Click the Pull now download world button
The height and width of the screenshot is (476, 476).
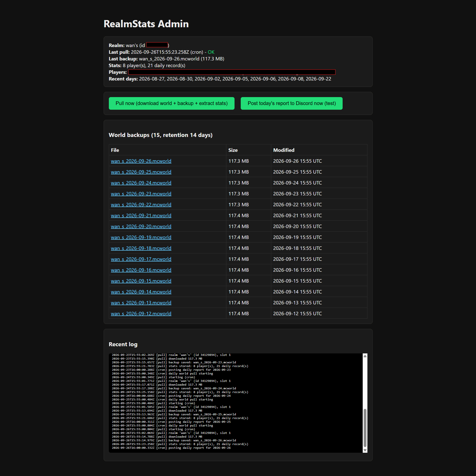pyautogui.click(x=172, y=103)
